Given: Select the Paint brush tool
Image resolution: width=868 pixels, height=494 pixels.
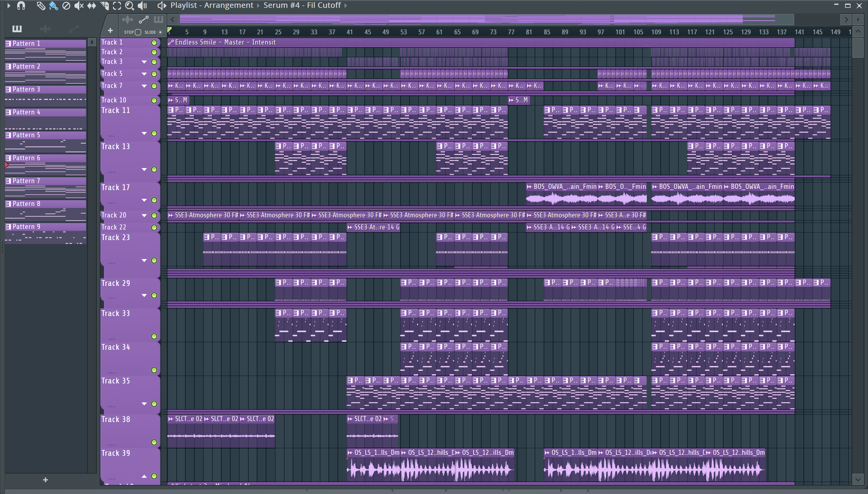Looking at the screenshot, I should point(53,5).
